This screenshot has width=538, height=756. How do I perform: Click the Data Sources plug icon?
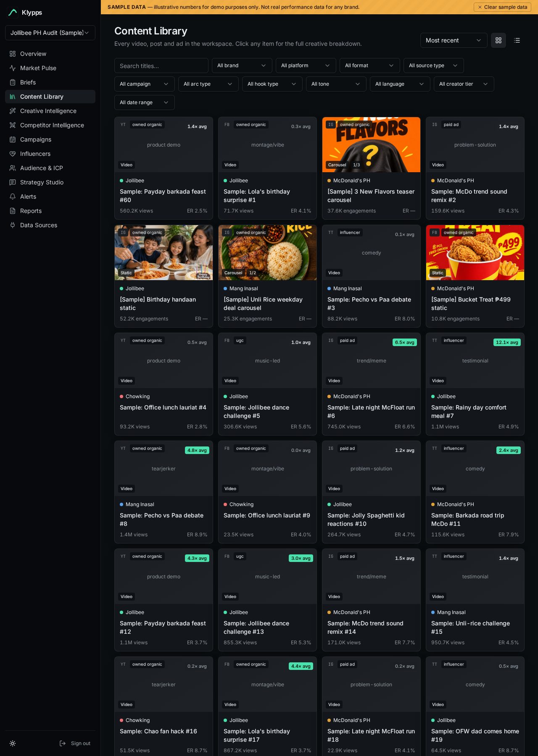point(13,225)
